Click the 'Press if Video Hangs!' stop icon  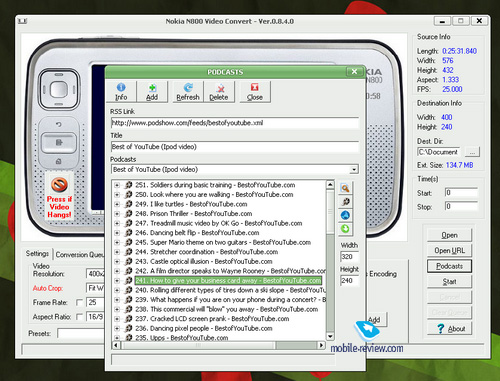click(59, 184)
